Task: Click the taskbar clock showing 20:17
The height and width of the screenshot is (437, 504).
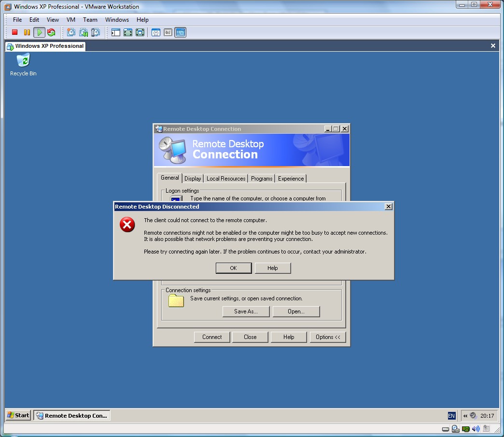Action: click(487, 416)
